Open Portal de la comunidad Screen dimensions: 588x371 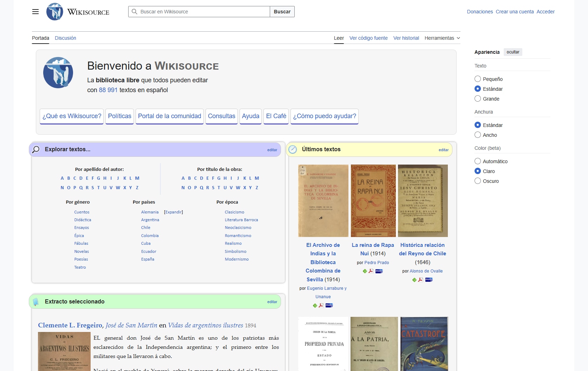(170, 116)
